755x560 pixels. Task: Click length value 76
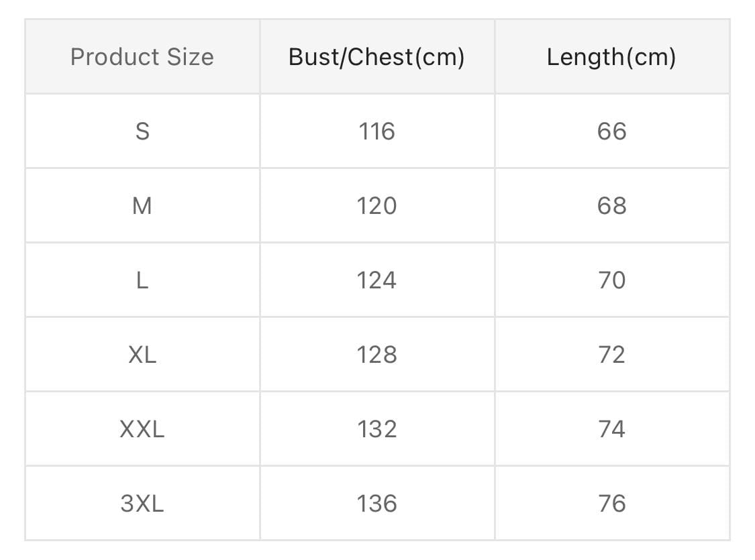pos(611,504)
